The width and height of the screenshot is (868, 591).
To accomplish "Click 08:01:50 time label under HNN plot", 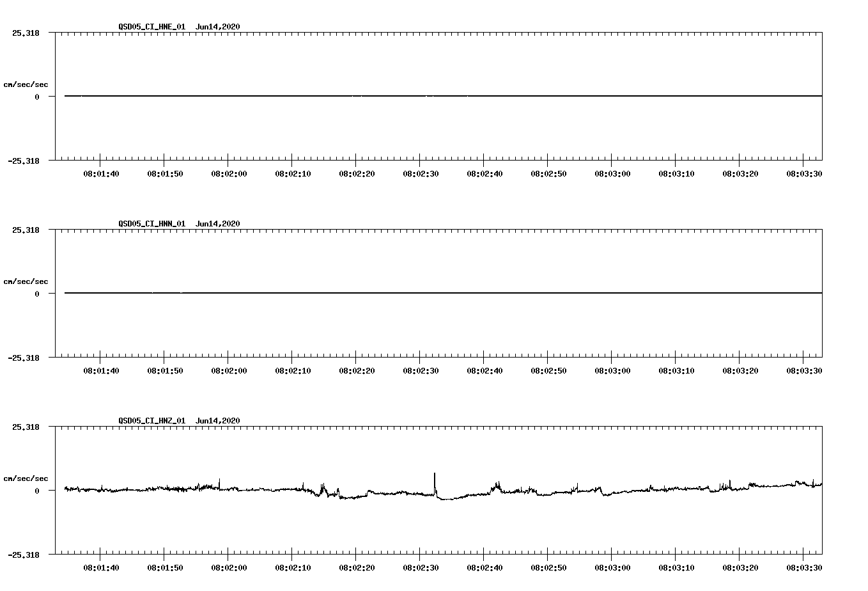I will click(x=165, y=370).
